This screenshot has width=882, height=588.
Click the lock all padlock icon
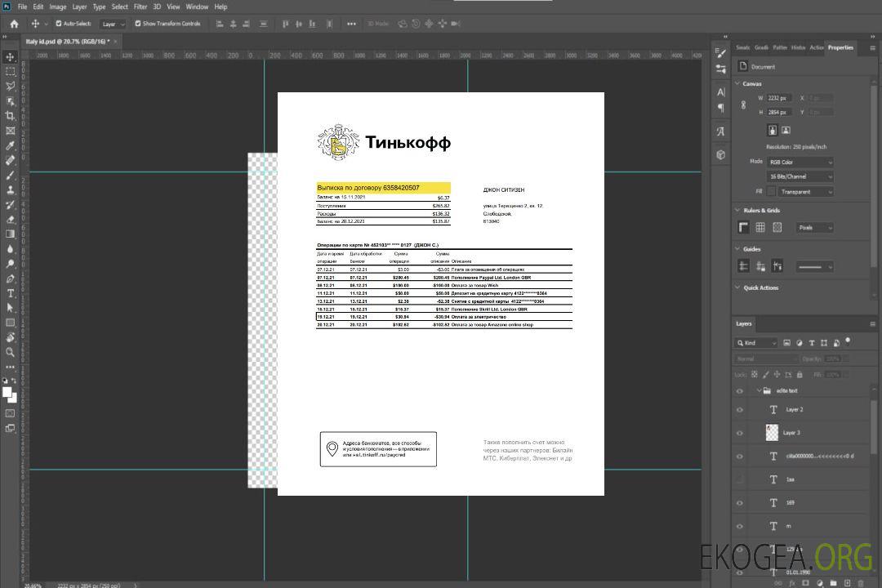[x=800, y=374]
